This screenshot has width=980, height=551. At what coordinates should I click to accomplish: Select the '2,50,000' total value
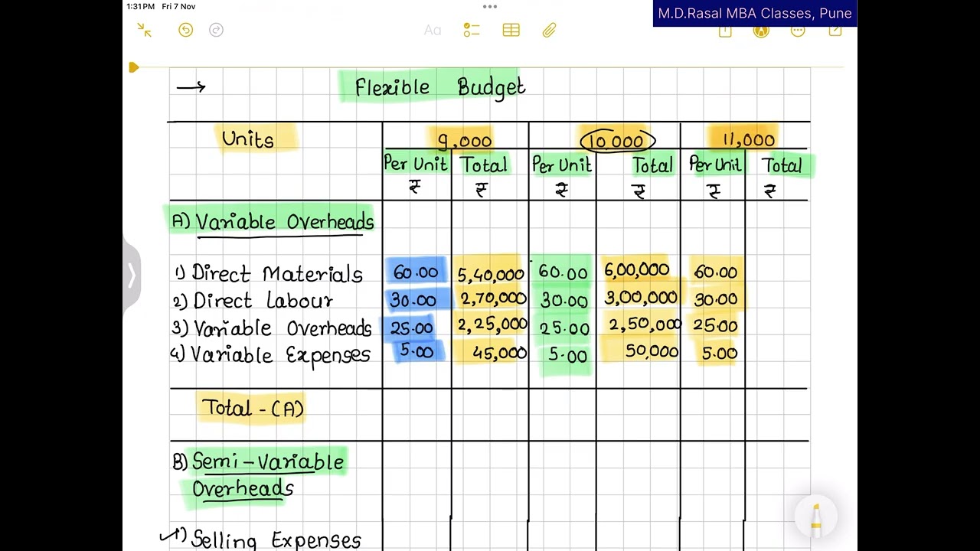pos(645,325)
